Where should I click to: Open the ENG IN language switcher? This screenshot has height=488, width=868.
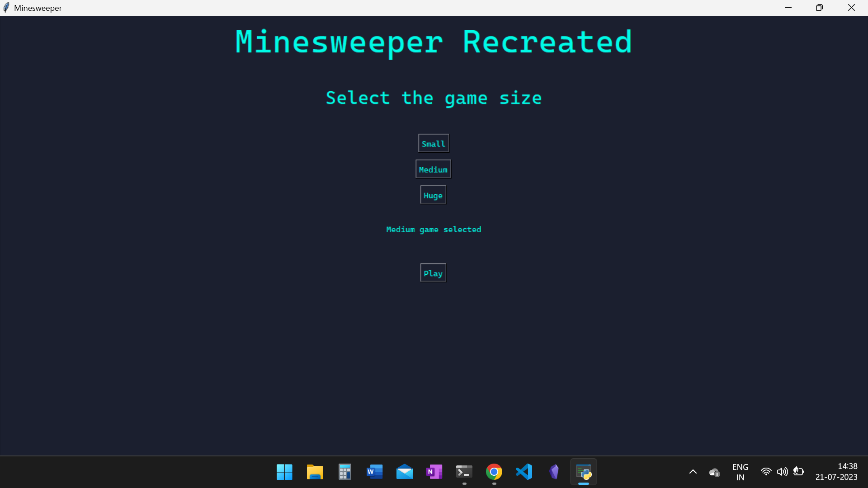[x=741, y=471]
